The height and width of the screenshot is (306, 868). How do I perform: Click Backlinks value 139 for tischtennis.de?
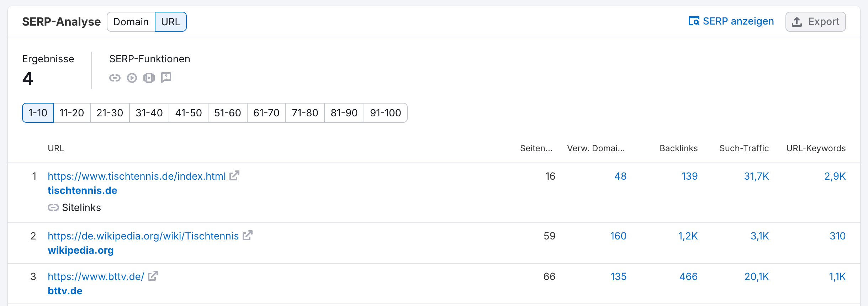(x=689, y=176)
